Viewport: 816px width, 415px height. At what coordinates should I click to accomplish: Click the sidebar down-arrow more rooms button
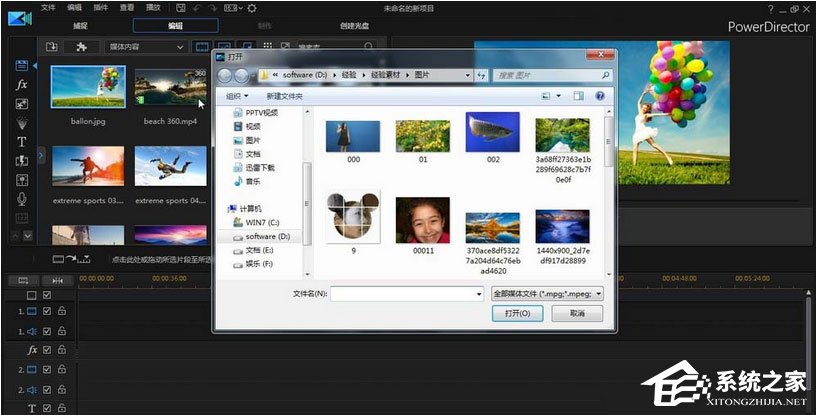pyautogui.click(x=28, y=236)
